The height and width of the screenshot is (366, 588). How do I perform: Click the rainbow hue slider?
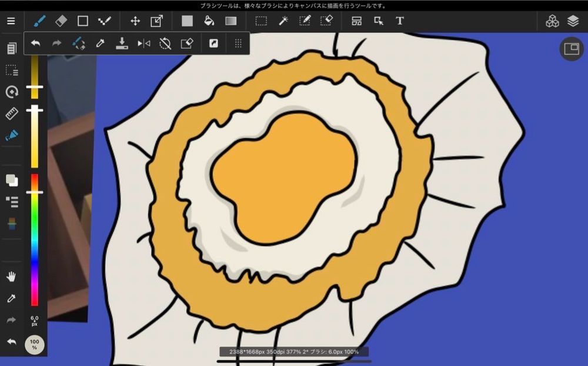tap(35, 239)
